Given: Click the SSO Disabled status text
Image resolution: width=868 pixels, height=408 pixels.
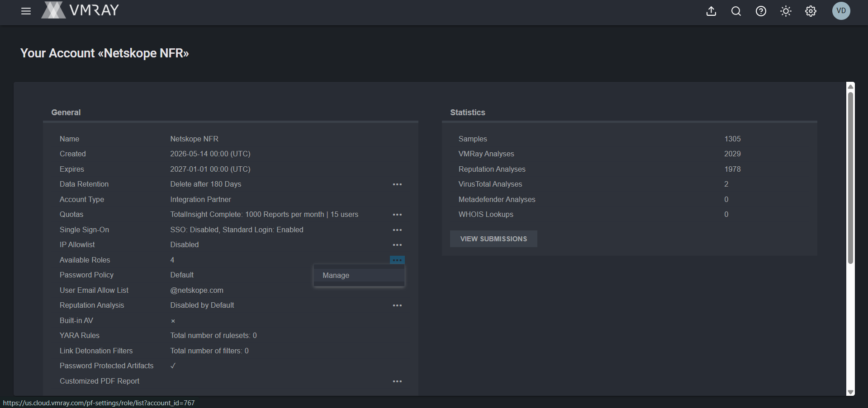Looking at the screenshot, I should [x=237, y=230].
